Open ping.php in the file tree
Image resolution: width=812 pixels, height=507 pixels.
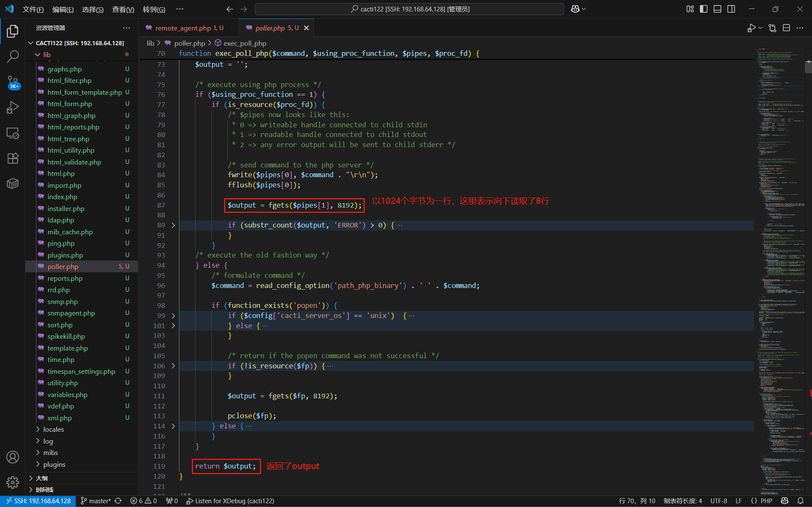pyautogui.click(x=82, y=243)
